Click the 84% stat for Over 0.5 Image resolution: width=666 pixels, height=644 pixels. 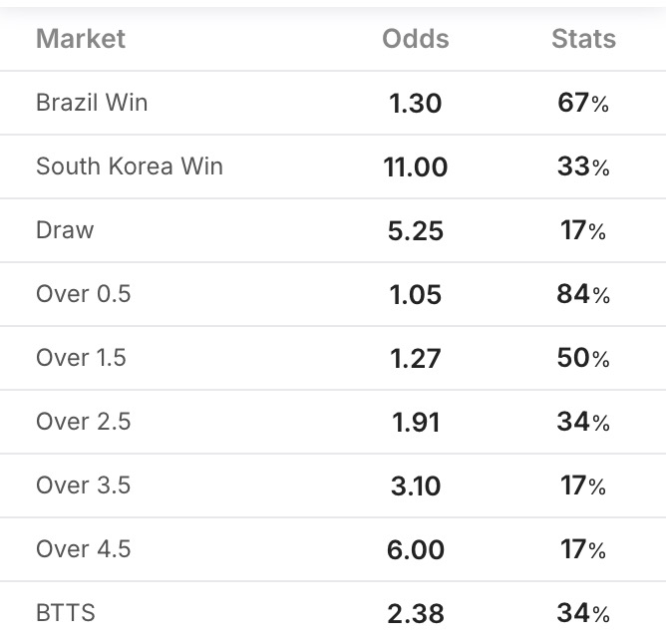(583, 294)
